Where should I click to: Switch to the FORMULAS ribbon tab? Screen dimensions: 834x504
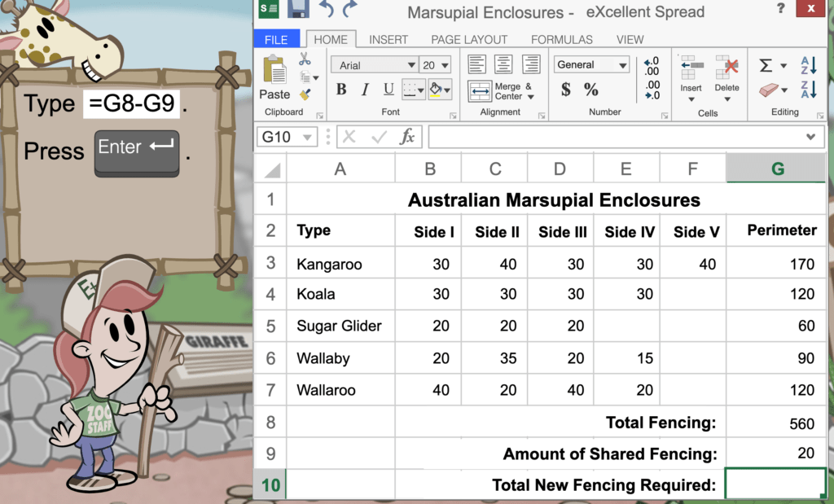coord(561,38)
